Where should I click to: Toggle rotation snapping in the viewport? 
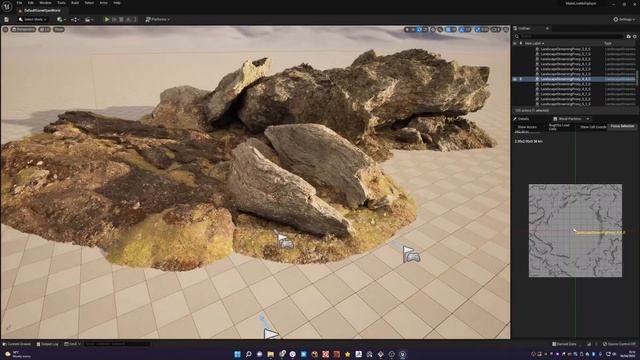point(462,29)
